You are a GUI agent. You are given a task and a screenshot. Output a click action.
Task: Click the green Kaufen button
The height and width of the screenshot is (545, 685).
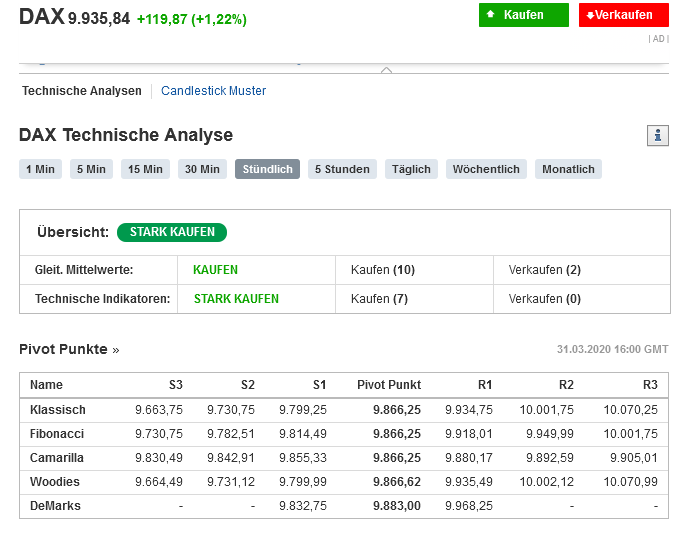tap(523, 15)
